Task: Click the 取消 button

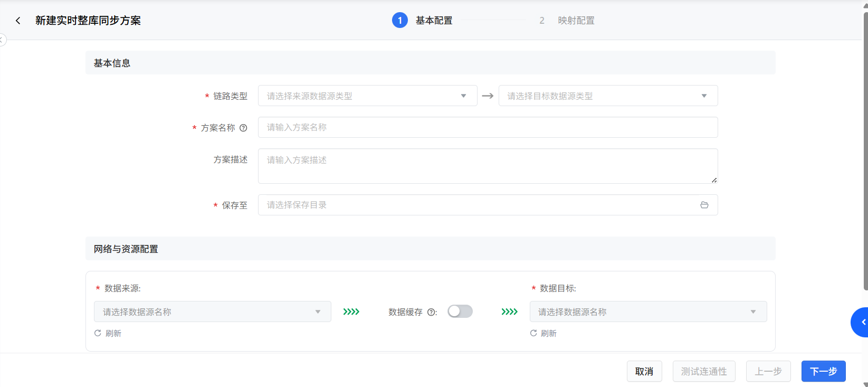Action: tap(644, 371)
